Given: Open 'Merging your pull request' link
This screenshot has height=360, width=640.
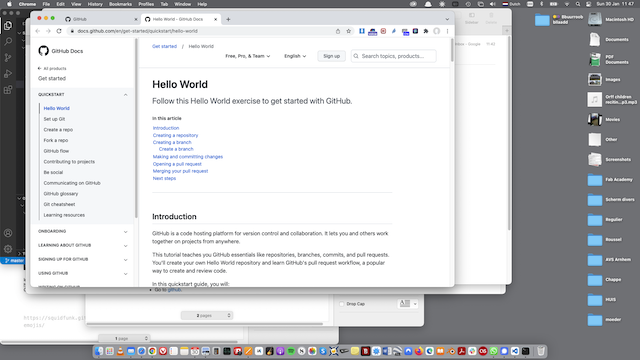Looking at the screenshot, I should pos(180,171).
